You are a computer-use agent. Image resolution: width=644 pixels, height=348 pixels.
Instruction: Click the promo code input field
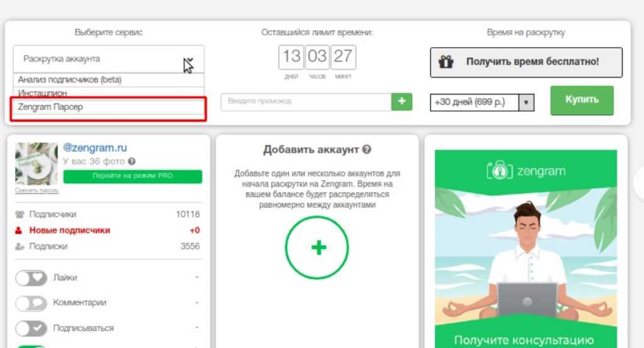(306, 101)
